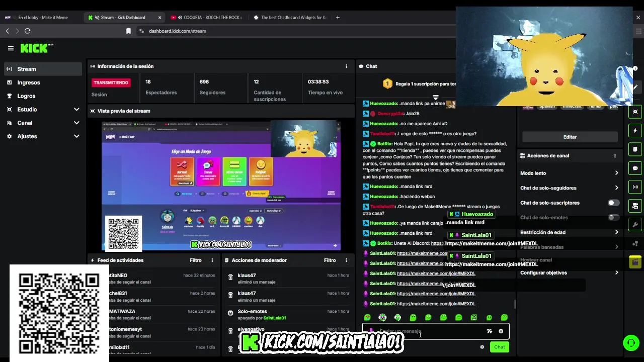Click the bookmark icon in address bar
Image resolution: width=644 pixels, height=362 pixels.
pos(128,31)
